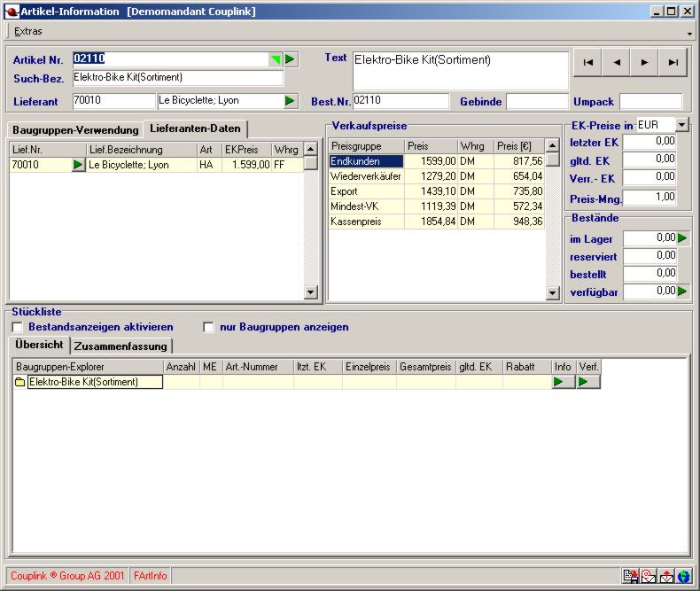
Task: Open the EK-Preise currency dropdown
Action: (x=681, y=125)
